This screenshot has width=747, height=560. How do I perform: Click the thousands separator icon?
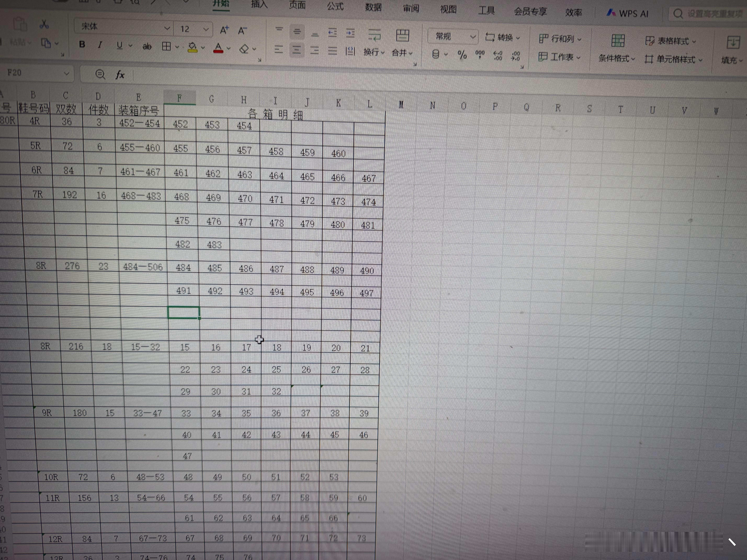pos(480,55)
